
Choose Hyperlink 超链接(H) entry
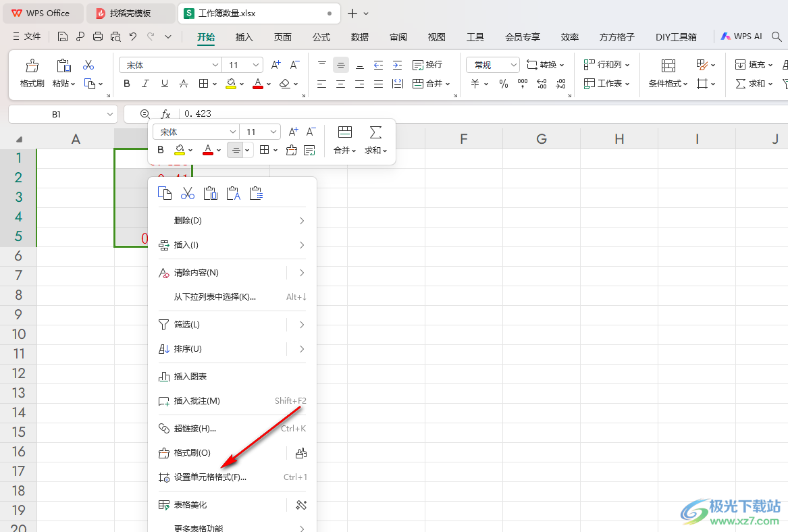[x=232, y=429]
